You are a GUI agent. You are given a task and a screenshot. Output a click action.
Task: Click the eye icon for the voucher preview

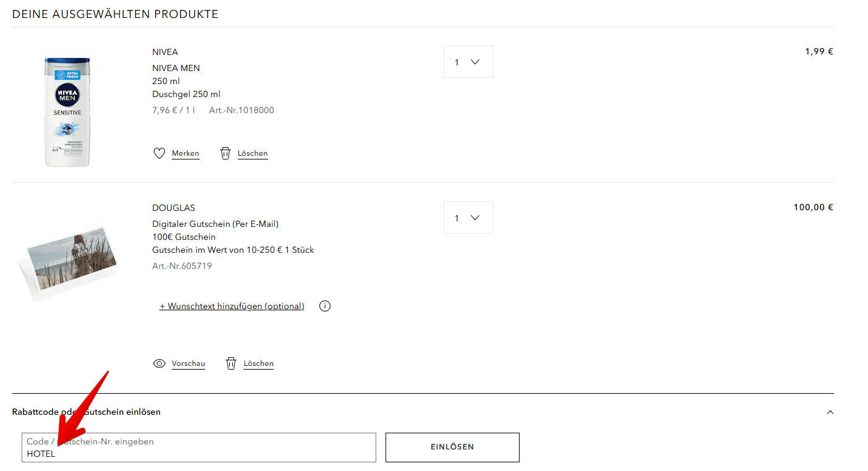[159, 363]
